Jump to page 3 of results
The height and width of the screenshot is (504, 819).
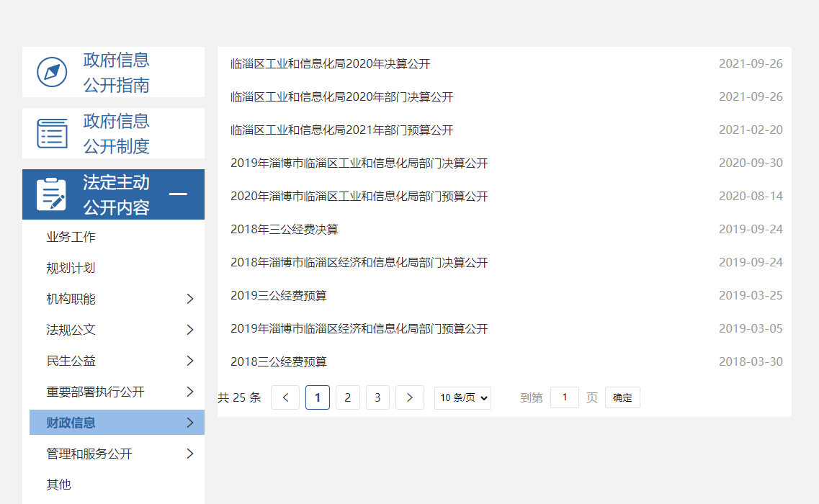(x=377, y=397)
